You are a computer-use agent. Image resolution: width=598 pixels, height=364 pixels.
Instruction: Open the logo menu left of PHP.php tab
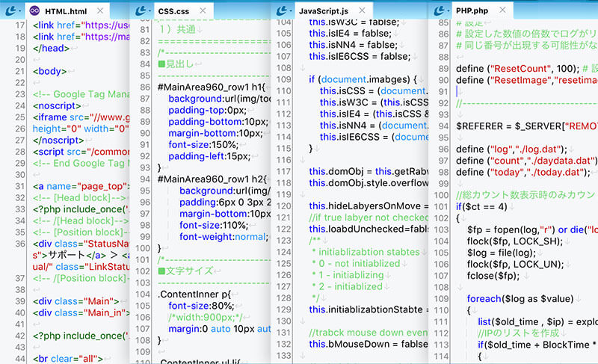[441, 10]
